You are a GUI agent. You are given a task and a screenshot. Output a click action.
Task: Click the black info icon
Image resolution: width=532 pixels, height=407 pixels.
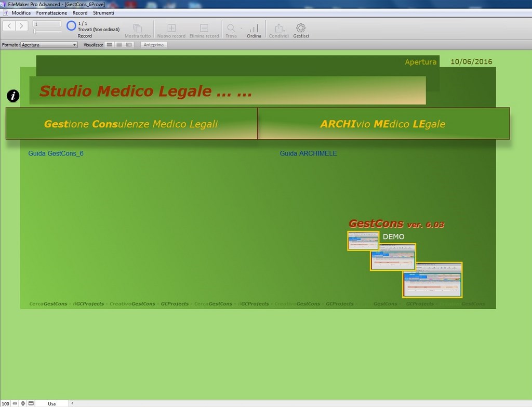click(x=13, y=96)
